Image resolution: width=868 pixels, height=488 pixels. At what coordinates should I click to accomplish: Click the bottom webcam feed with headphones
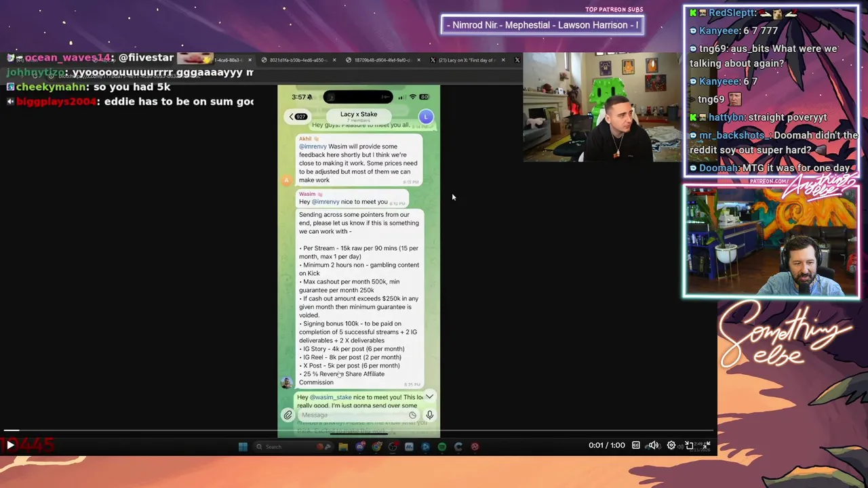pyautogui.click(x=771, y=241)
